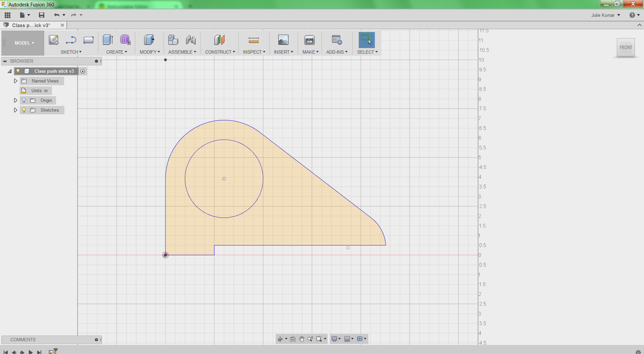Select the Extrude tool under Create

click(108, 40)
